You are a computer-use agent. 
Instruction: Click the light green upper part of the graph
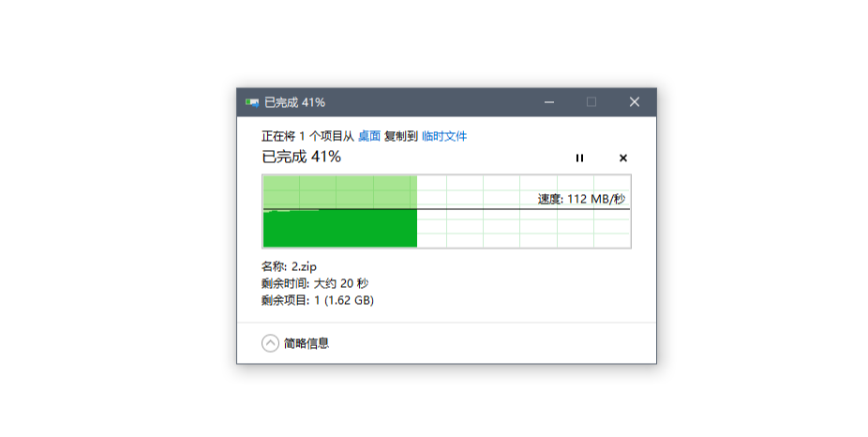click(x=340, y=191)
